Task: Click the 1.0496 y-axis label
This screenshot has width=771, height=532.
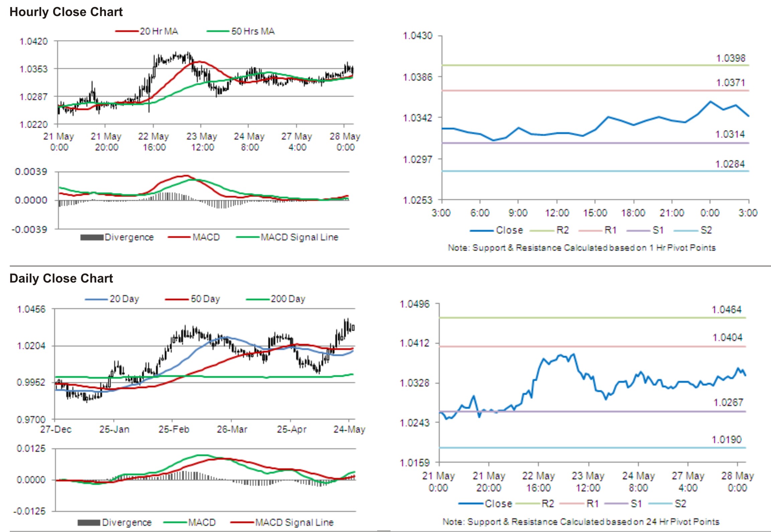Action: 415,304
